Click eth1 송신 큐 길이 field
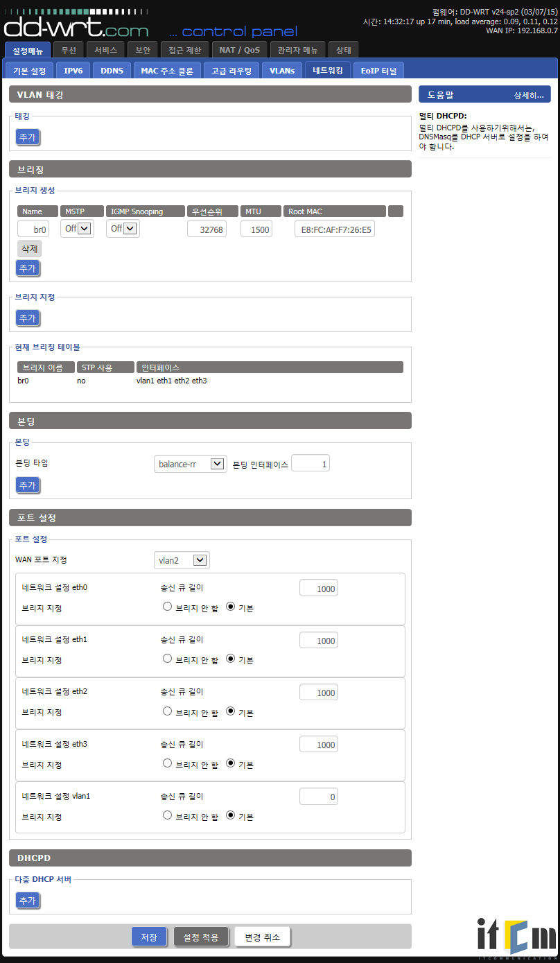The width and height of the screenshot is (560, 963). coord(319,640)
